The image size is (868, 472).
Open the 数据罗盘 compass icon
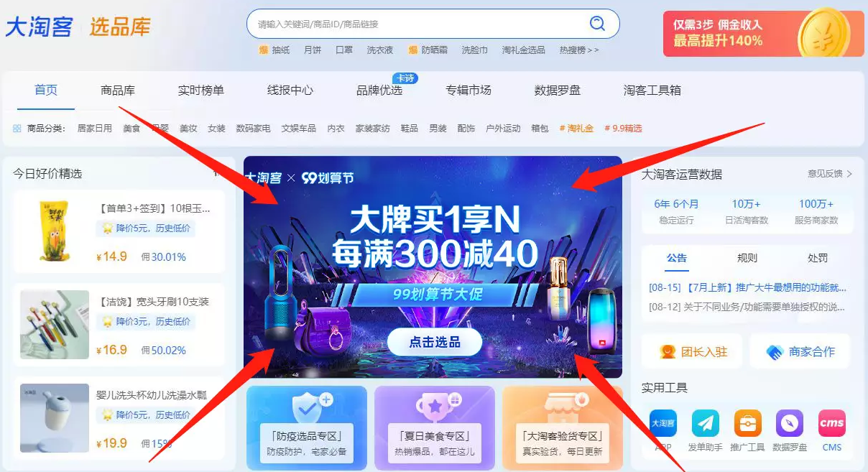coord(790,423)
